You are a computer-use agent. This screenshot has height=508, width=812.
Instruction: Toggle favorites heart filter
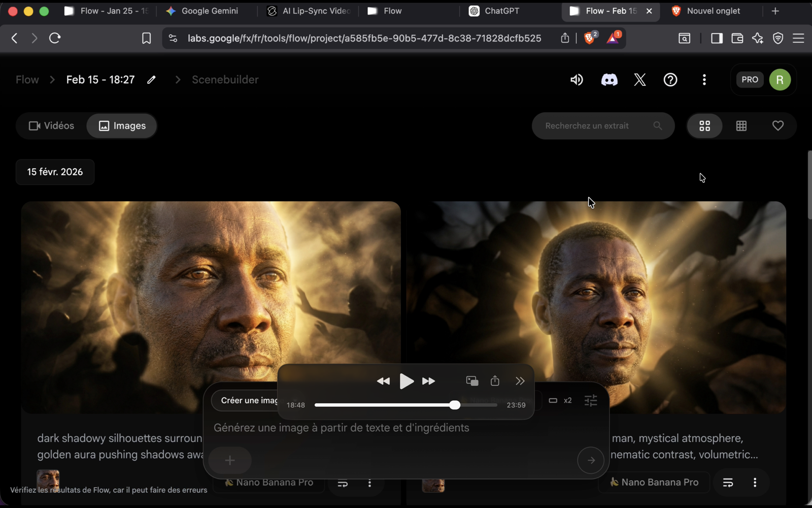(777, 126)
